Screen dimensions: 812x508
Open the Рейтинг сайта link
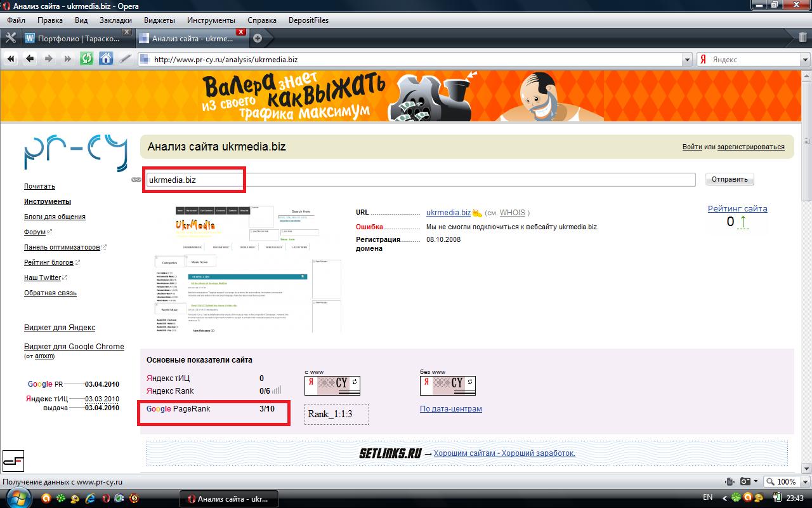point(738,208)
